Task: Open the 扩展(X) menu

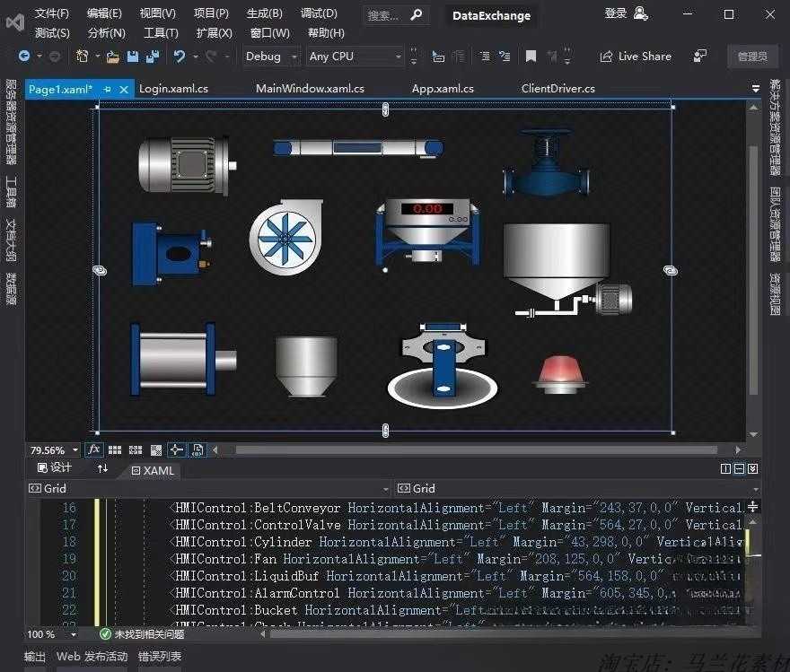Action: [215, 33]
